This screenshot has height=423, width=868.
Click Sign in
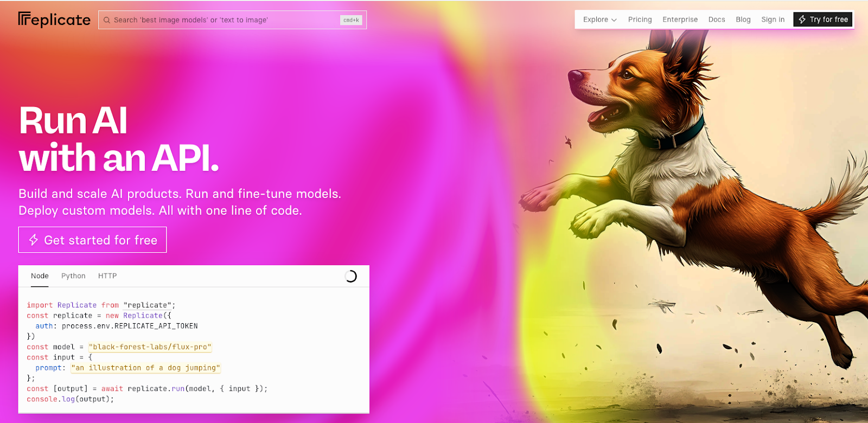[773, 20]
